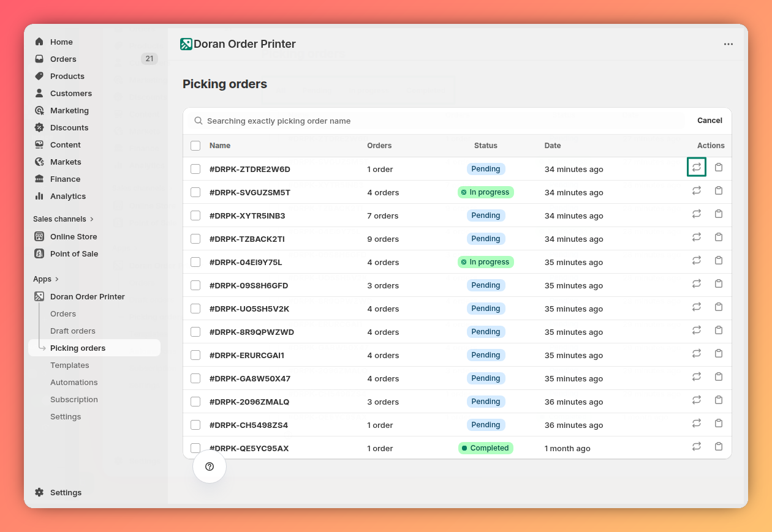
Task: Check the box for #DRPK-TZBACK2TI
Action: point(195,239)
